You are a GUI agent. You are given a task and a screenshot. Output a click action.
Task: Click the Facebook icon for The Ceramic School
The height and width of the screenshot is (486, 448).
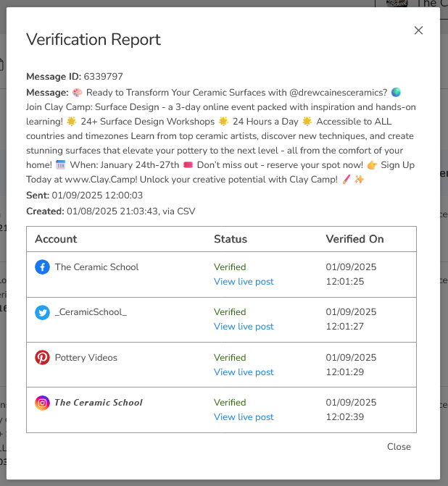coord(42,267)
